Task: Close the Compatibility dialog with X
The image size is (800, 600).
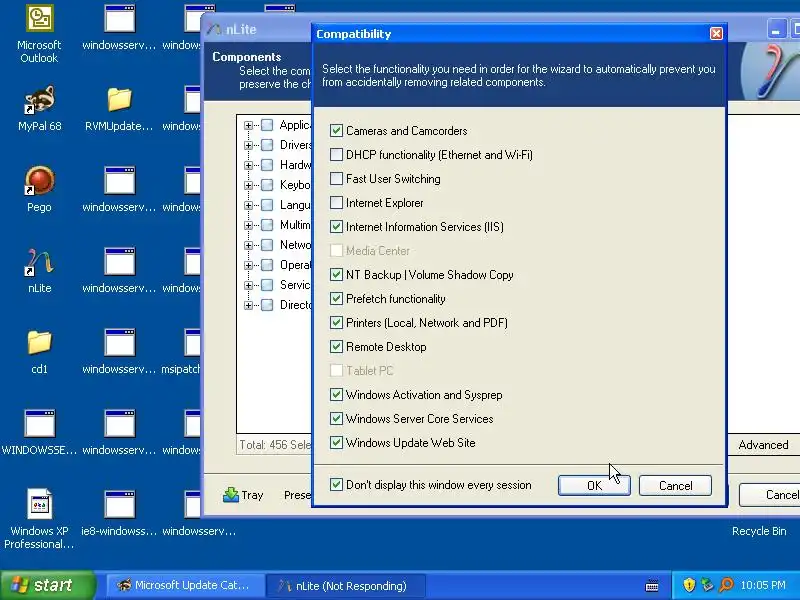Action: pos(716,34)
